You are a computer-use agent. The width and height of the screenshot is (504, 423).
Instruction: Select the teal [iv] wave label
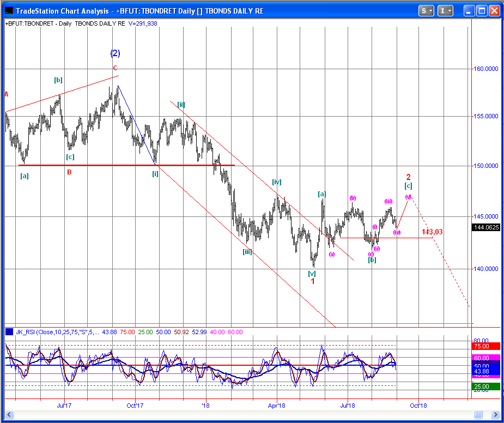(277, 182)
